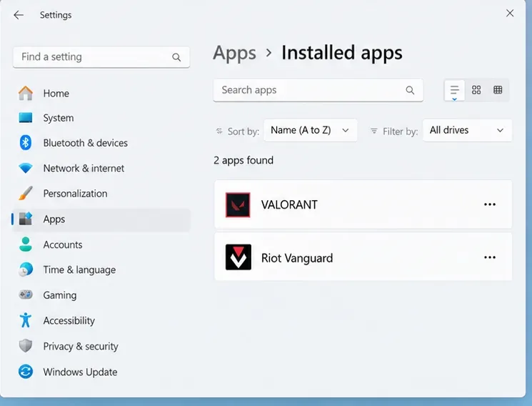
Task: Open Accessibility settings
Action: click(x=101, y=320)
